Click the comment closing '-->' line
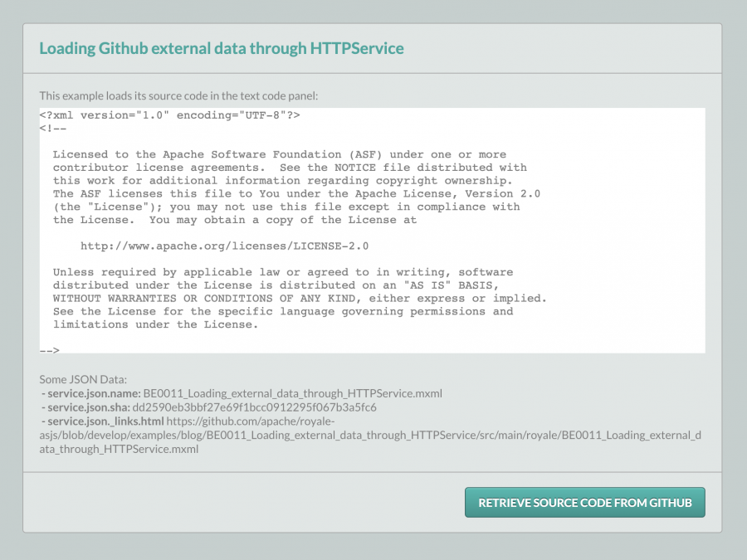The width and height of the screenshot is (747, 560). pos(49,350)
